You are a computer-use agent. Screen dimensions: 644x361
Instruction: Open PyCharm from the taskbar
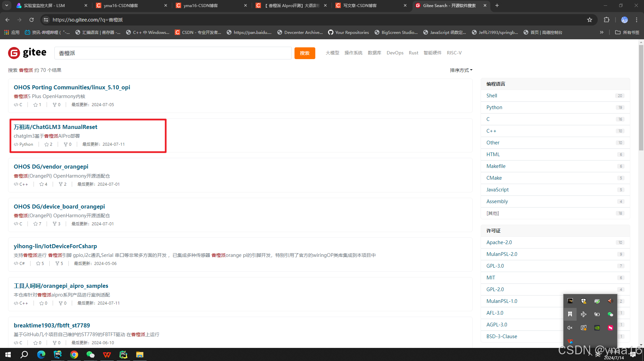[123, 354]
